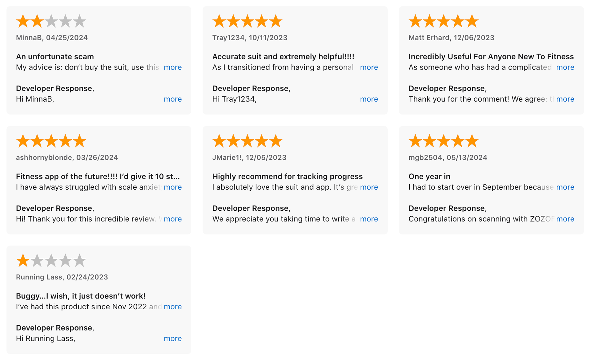Screen dimensions: 591x364
Task: Expand developer response to MinnaB
Action: [x=173, y=99]
